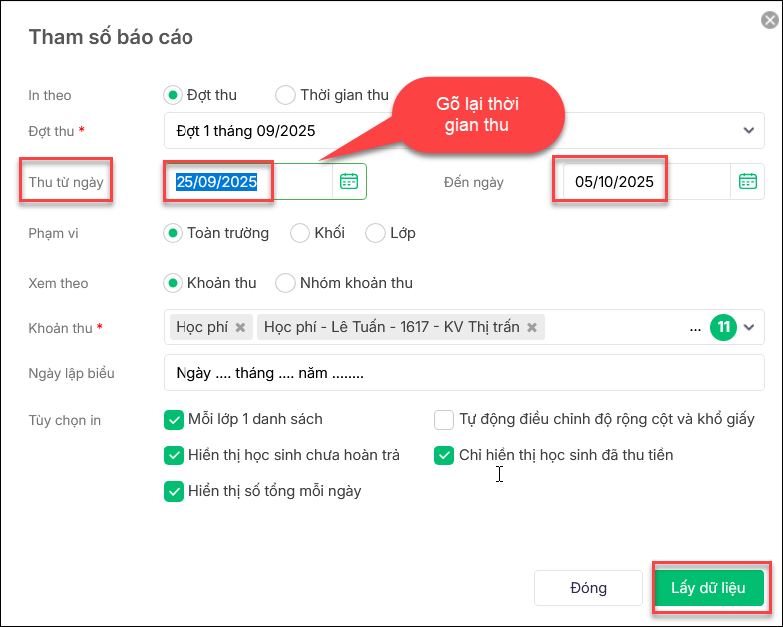The height and width of the screenshot is (627, 783).
Task: Uncheck Mỗi lớp 1 danh sách
Action: 173,419
